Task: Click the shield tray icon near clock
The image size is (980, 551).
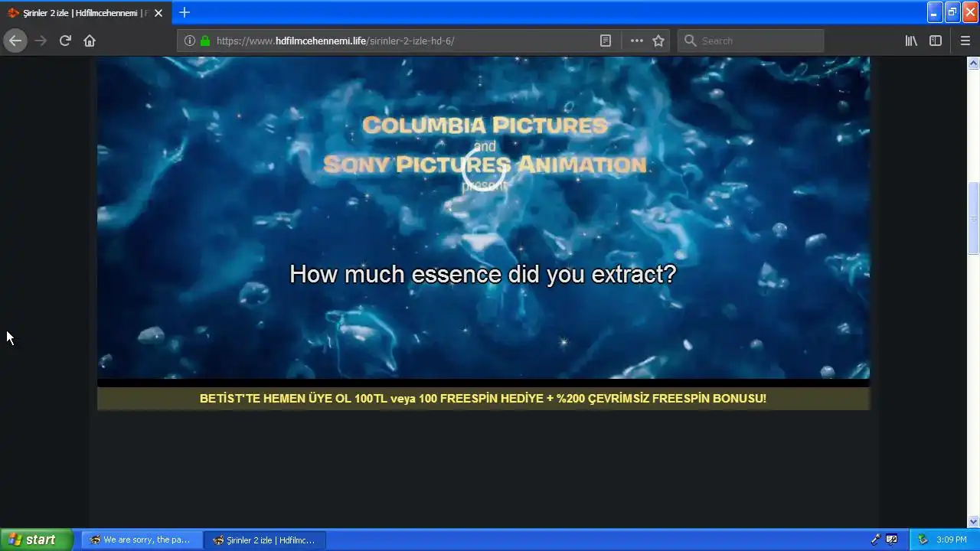Action: click(x=923, y=540)
